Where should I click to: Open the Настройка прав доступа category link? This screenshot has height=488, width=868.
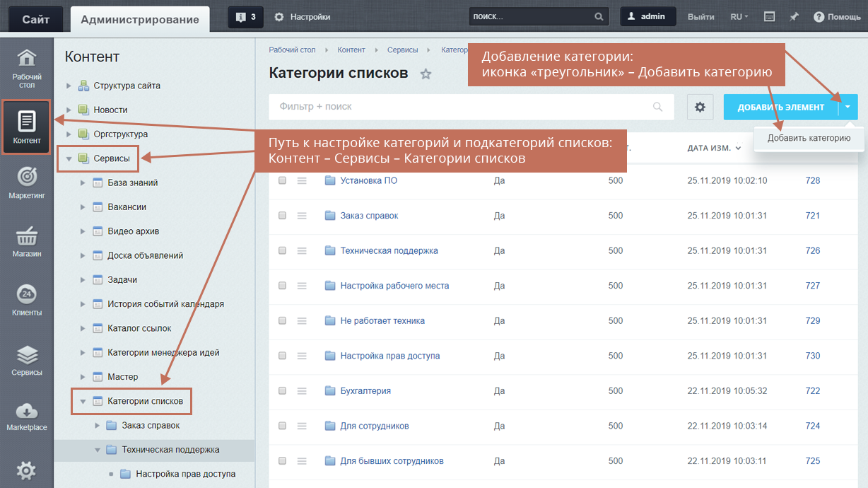(x=389, y=356)
